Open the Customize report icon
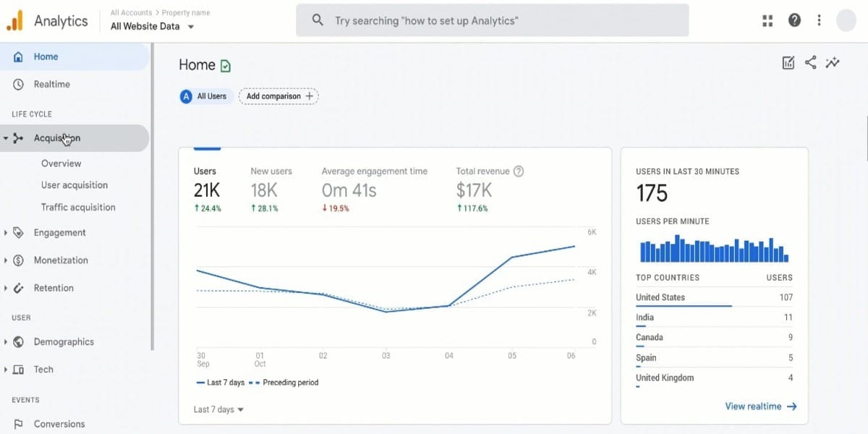868x434 pixels. coord(788,63)
